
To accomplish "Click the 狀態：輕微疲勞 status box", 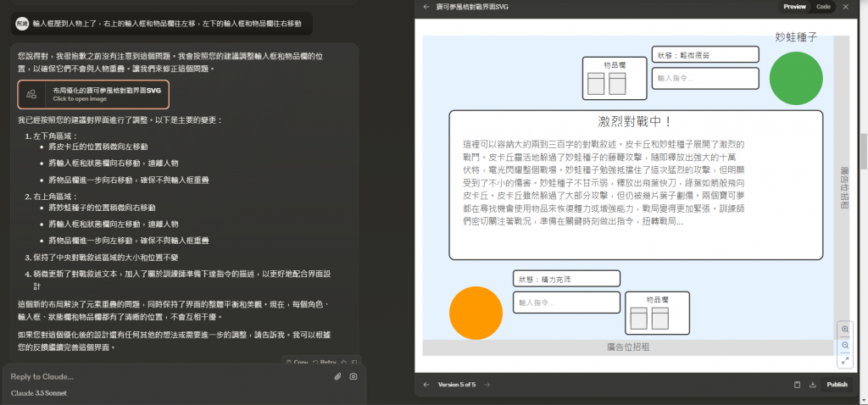I will click(705, 54).
